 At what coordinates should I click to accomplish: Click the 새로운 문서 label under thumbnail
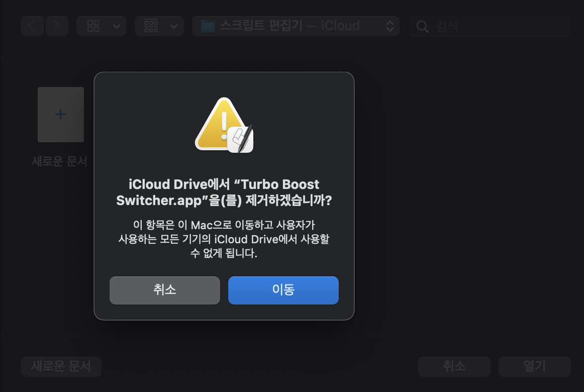60,161
